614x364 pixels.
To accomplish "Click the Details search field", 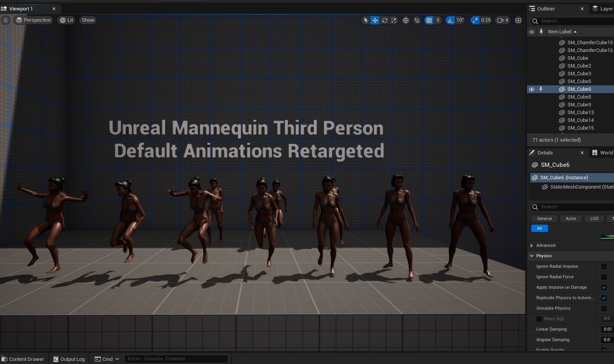I will point(572,207).
